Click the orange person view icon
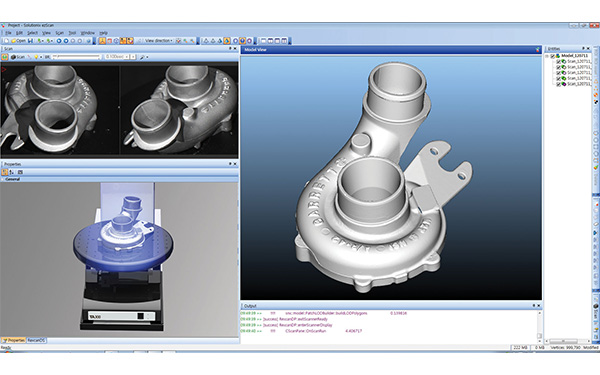The width and height of the screenshot is (600, 375). click(102, 41)
